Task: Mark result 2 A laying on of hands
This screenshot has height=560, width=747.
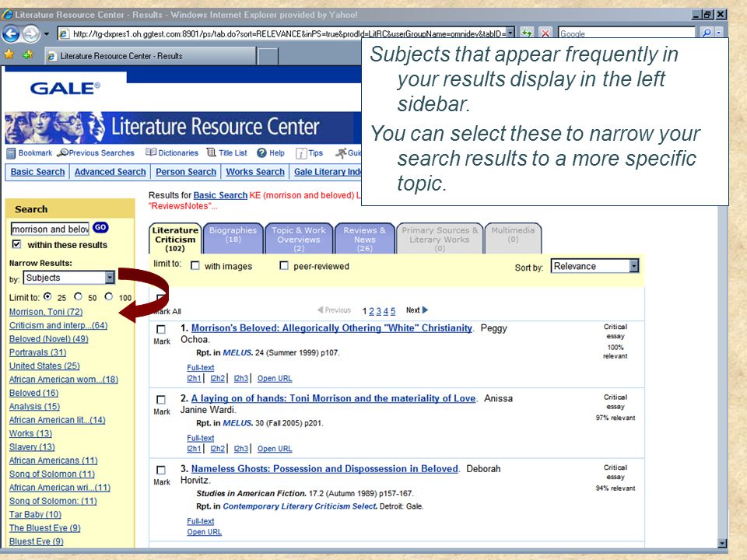Action: tap(161, 400)
